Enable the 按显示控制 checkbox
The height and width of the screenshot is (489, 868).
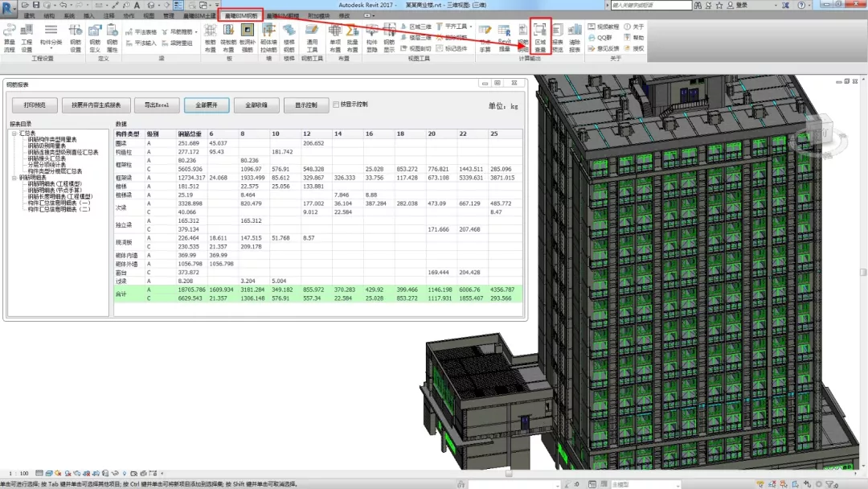click(x=336, y=105)
